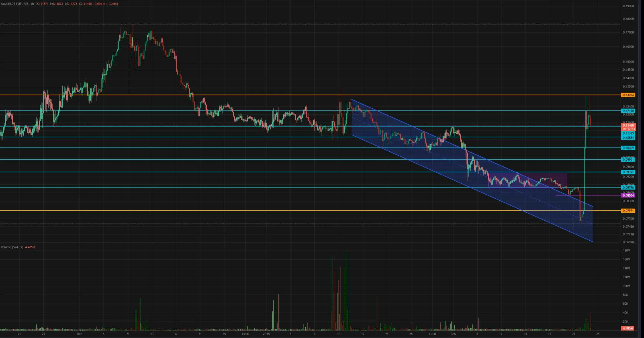Select the cyan 0.08796 price line label
This screenshot has height=338, width=644.
628,188
